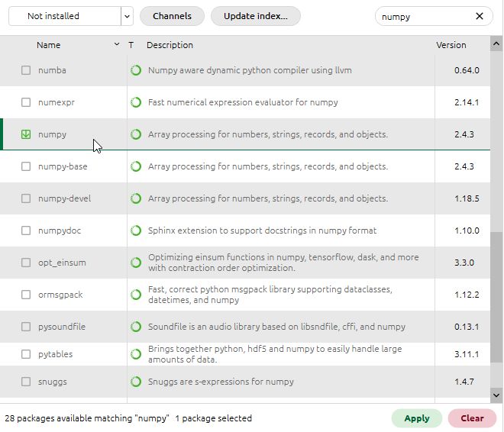Tick the numpy-base package checkbox

pyautogui.click(x=26, y=166)
